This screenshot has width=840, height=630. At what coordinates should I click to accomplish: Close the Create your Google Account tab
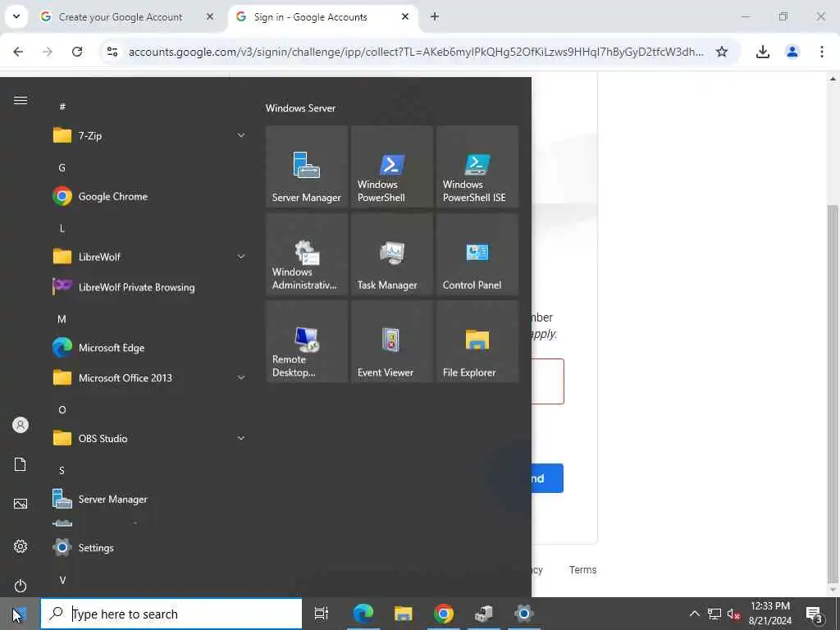click(210, 16)
